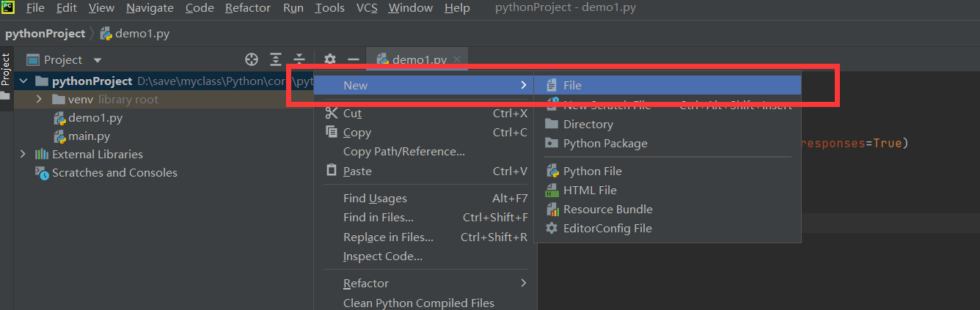Open the File menu
Screen dimensions: 980x310
34,8
